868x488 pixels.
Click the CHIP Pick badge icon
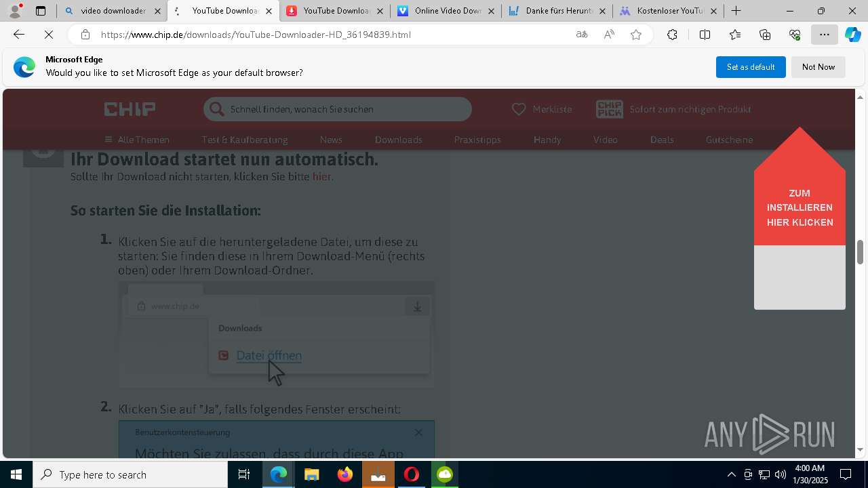coord(609,109)
